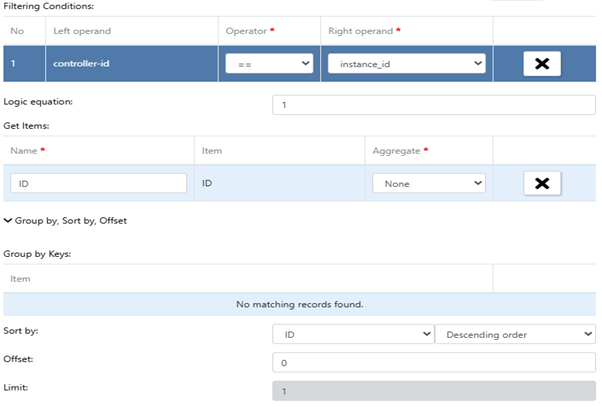Click the row number 1 cell
Image resolution: width=602 pixels, height=407 pixels.
[24, 64]
